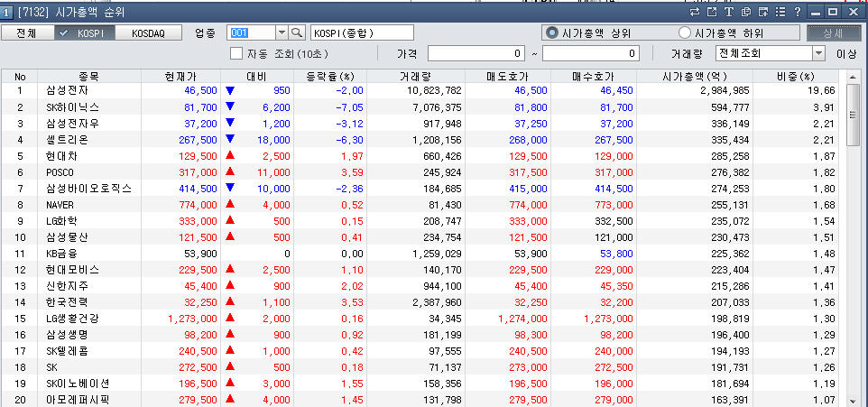Click the copy screen icon in title bar
Screen dimensions: 868x407
point(746,12)
